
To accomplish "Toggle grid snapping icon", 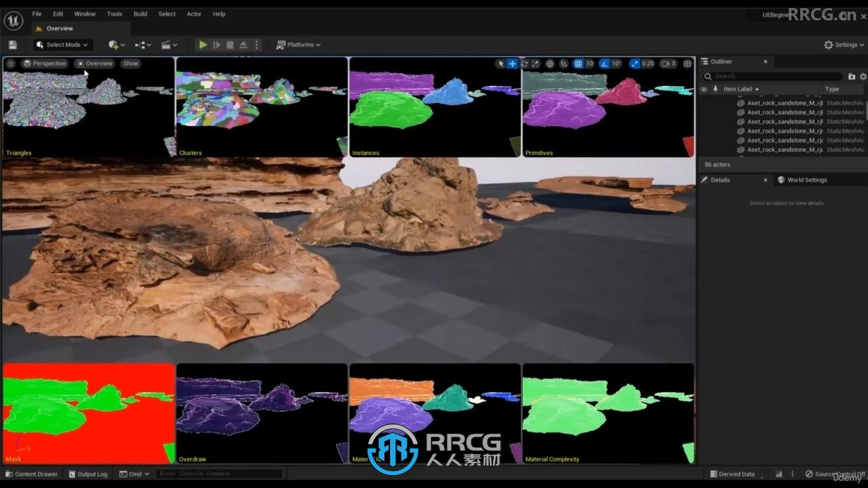I will pyautogui.click(x=578, y=64).
